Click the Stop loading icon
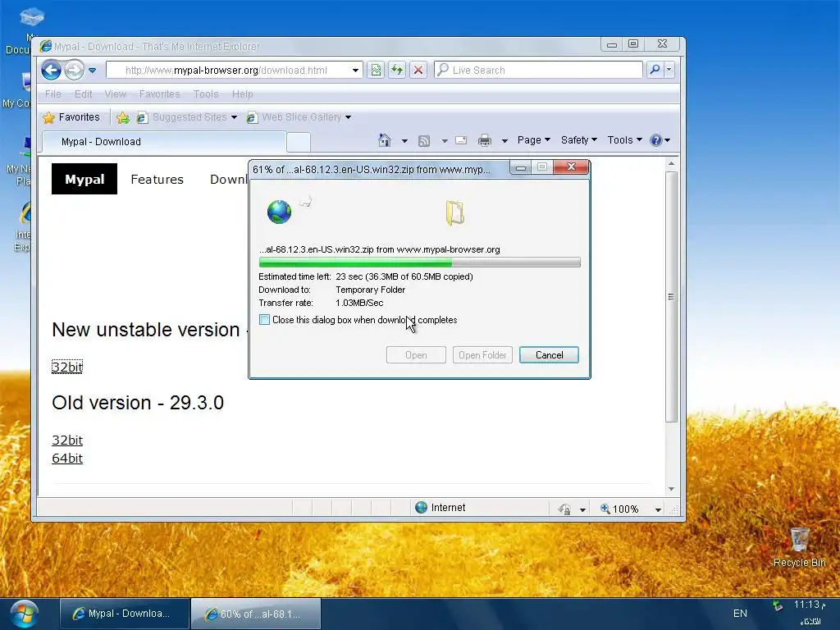This screenshot has width=840, height=630. click(418, 71)
